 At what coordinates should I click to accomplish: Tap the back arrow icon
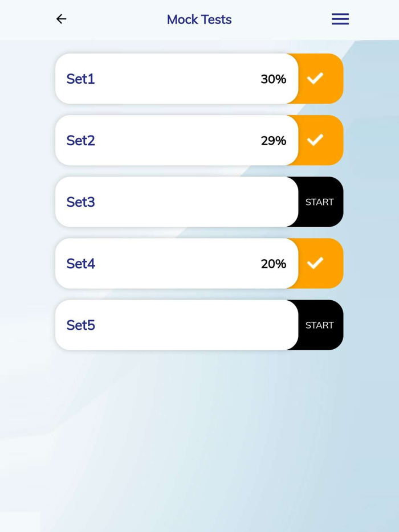(x=61, y=19)
